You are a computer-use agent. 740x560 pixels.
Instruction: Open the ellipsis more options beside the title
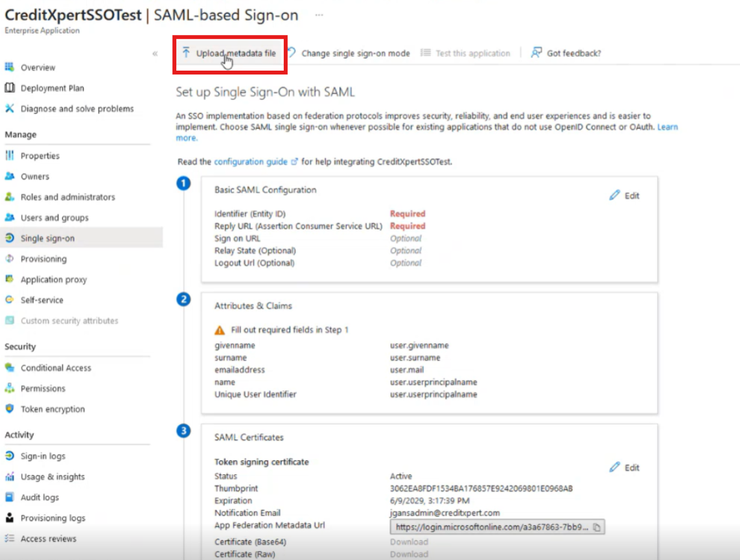tap(319, 15)
